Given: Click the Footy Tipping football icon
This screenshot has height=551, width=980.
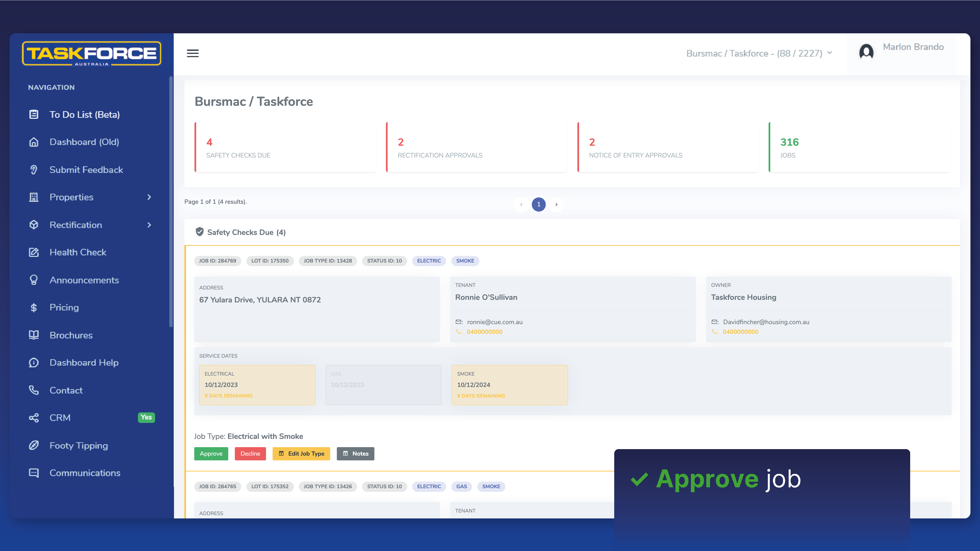Looking at the screenshot, I should 34,445.
